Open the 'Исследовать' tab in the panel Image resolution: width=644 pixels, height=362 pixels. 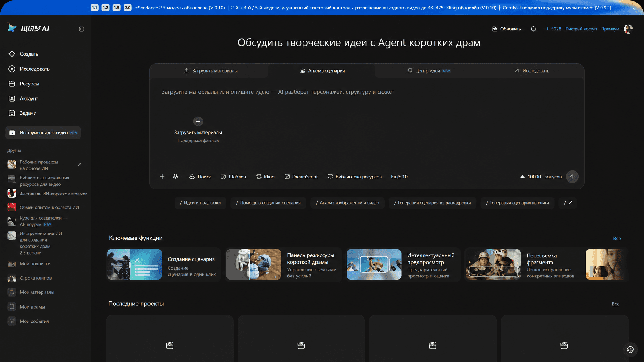[532, 71]
